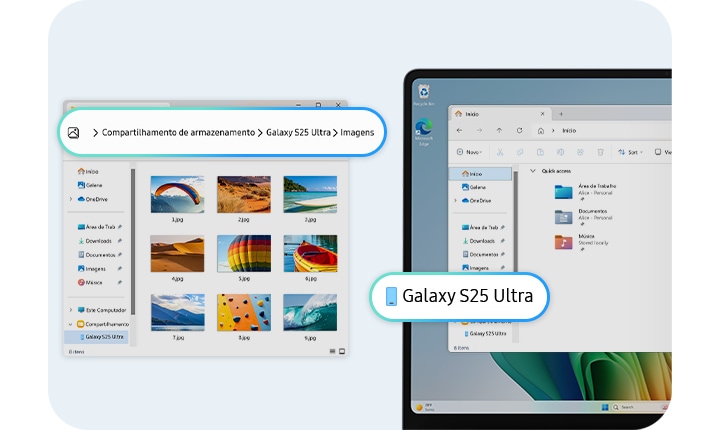
Task: Open the Sort dropdown in the laptop Explorer
Action: [630, 152]
